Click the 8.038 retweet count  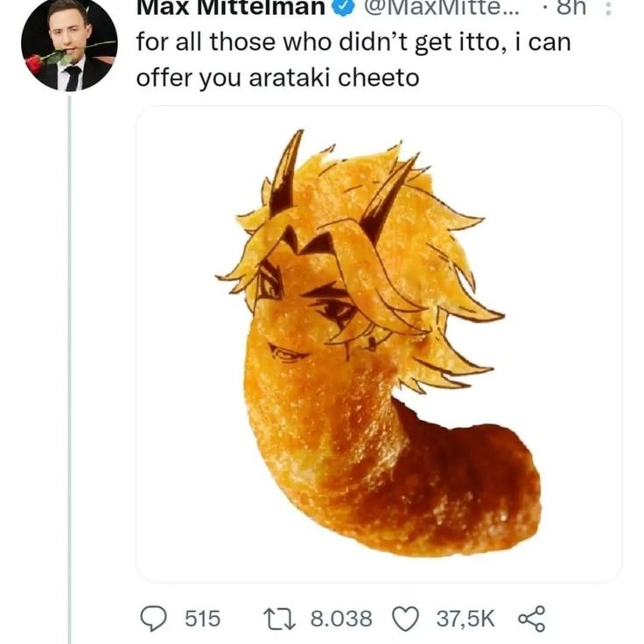[x=341, y=619]
